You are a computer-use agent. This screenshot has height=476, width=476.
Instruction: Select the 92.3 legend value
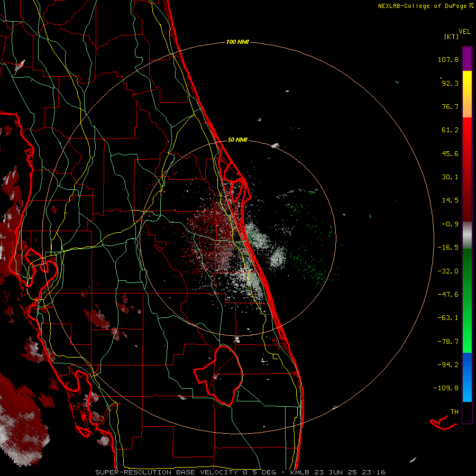450,83
